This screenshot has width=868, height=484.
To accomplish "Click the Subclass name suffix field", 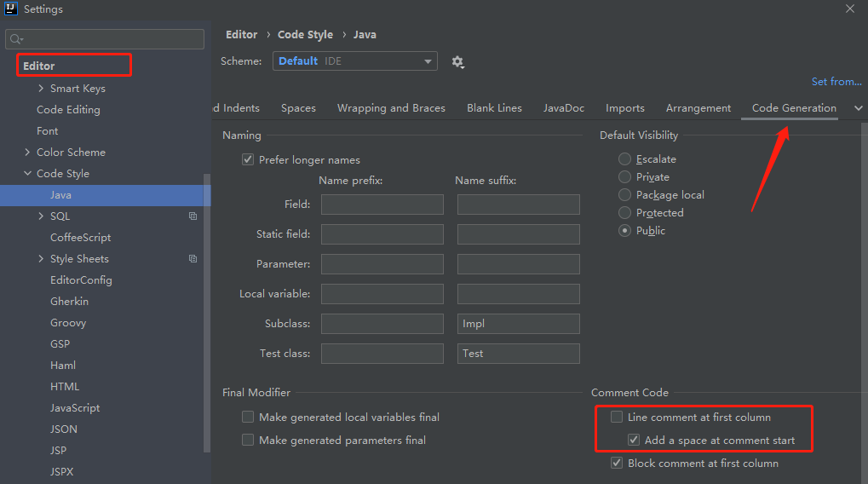I will (x=518, y=324).
